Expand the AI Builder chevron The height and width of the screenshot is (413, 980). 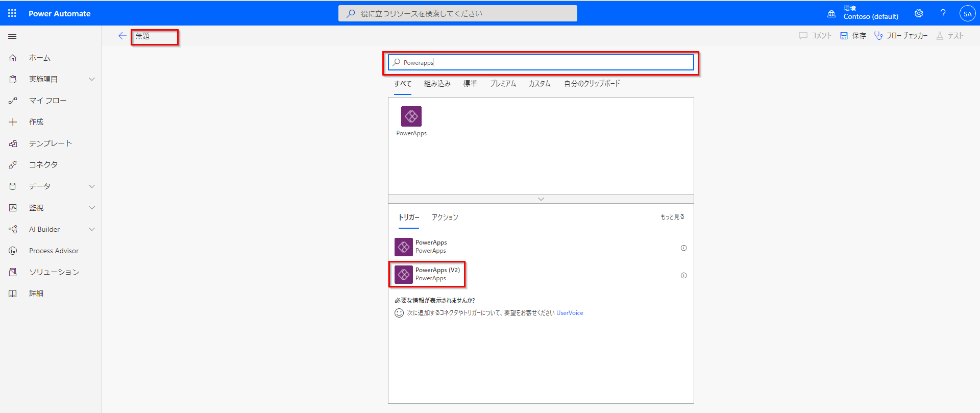92,229
